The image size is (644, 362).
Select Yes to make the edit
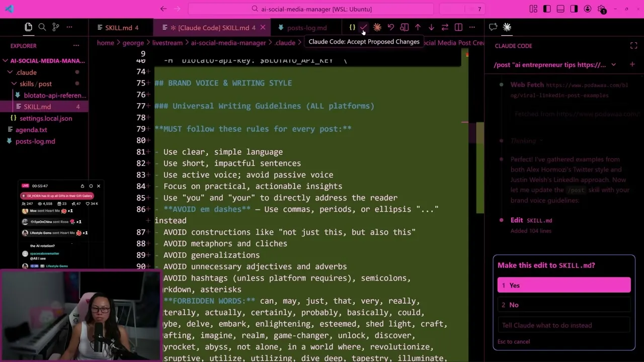coord(564,285)
